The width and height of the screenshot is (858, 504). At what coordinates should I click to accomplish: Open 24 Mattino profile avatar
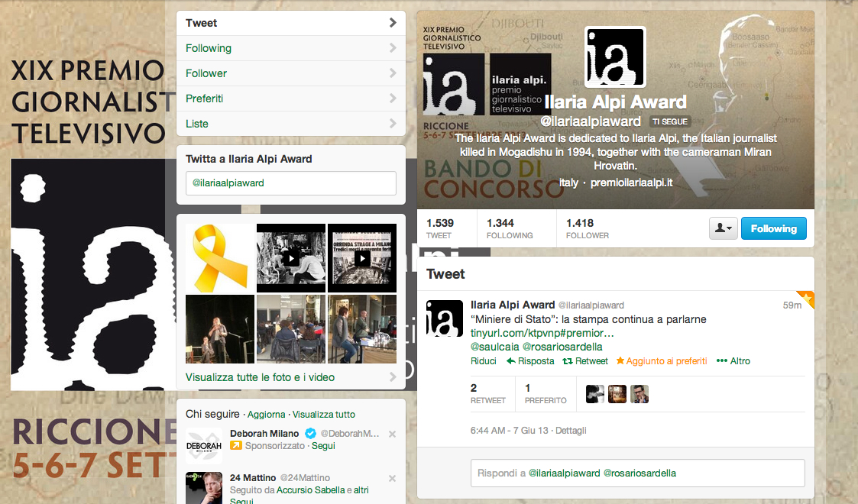[x=203, y=488]
